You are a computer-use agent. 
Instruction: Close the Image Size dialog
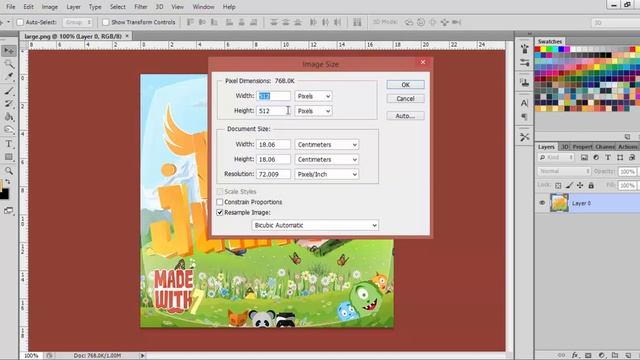click(423, 62)
